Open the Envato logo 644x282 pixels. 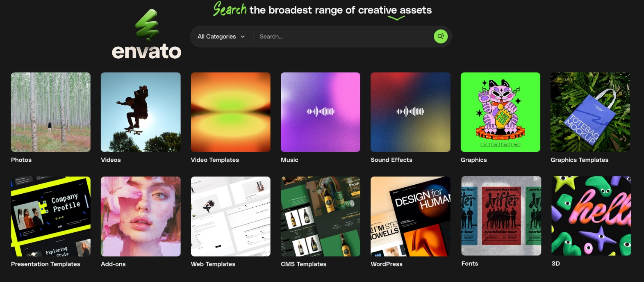tap(146, 34)
